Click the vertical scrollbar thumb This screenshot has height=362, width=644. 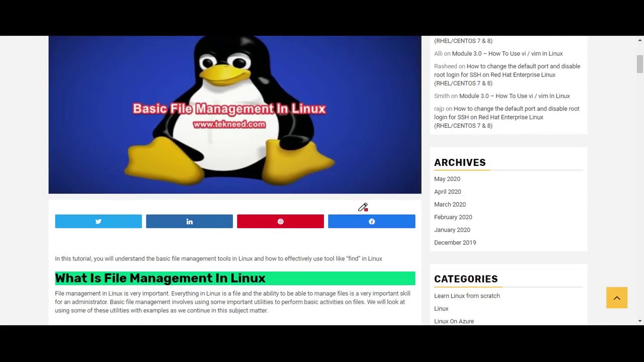(640, 64)
